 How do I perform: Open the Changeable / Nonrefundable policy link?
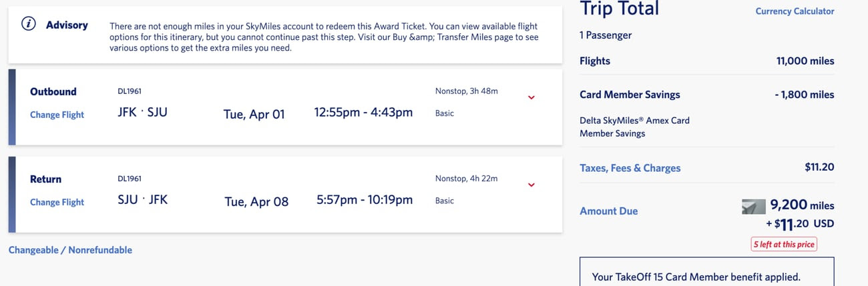pos(70,250)
